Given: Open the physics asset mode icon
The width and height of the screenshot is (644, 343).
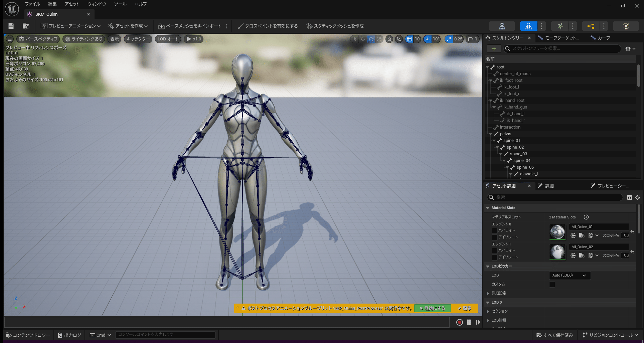Looking at the screenshot, I should pos(626,26).
